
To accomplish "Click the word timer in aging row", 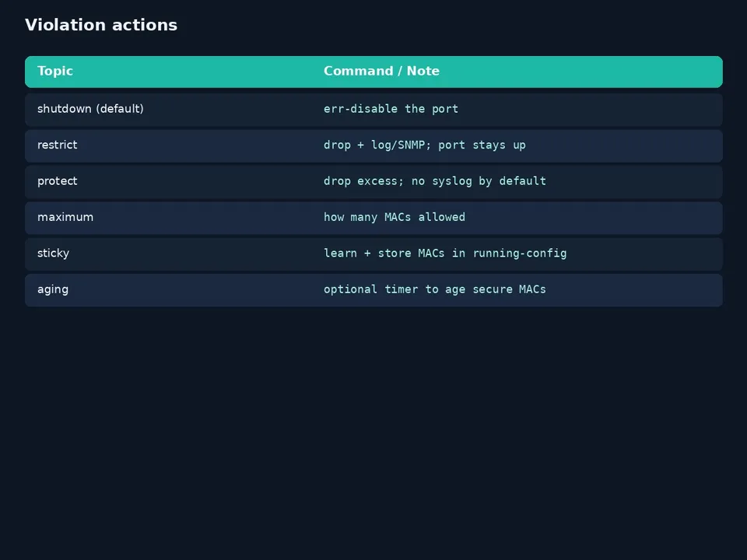I will coord(402,289).
